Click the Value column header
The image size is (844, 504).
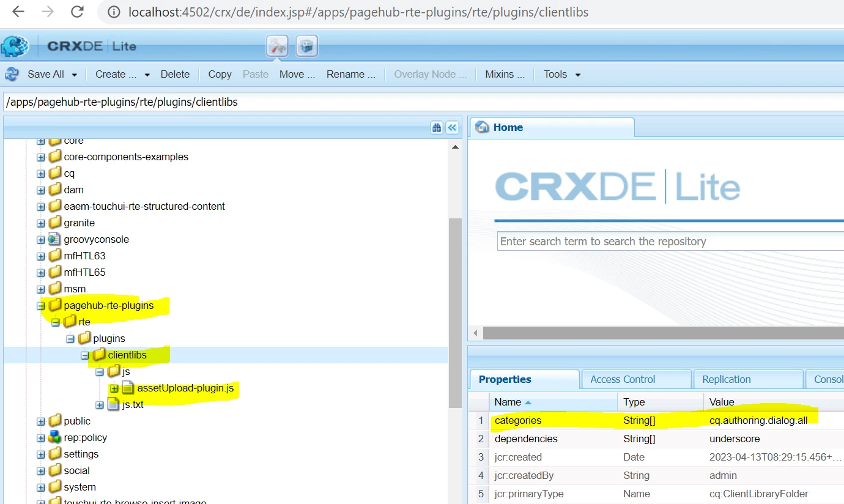[774, 402]
